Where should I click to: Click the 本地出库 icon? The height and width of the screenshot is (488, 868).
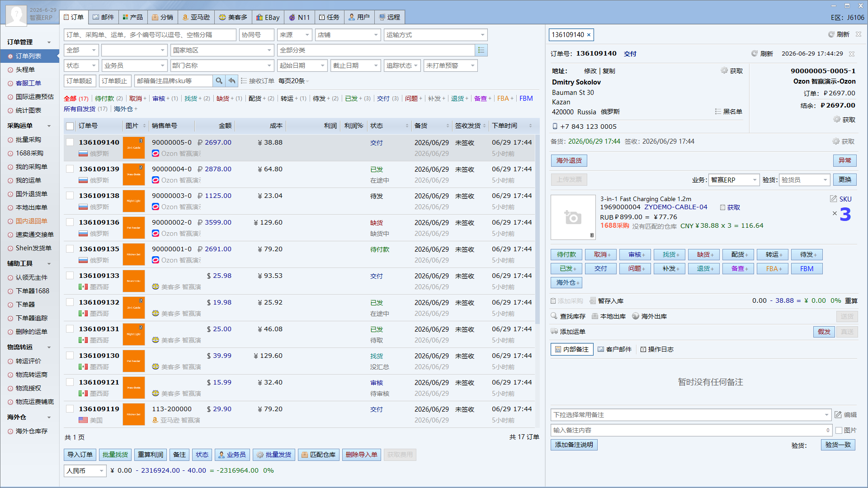(595, 316)
